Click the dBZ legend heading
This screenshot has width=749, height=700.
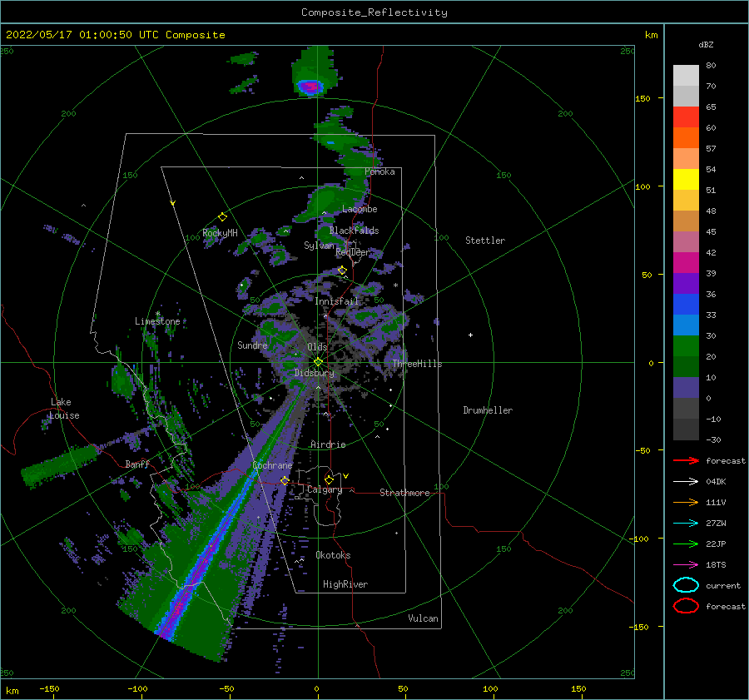click(706, 44)
